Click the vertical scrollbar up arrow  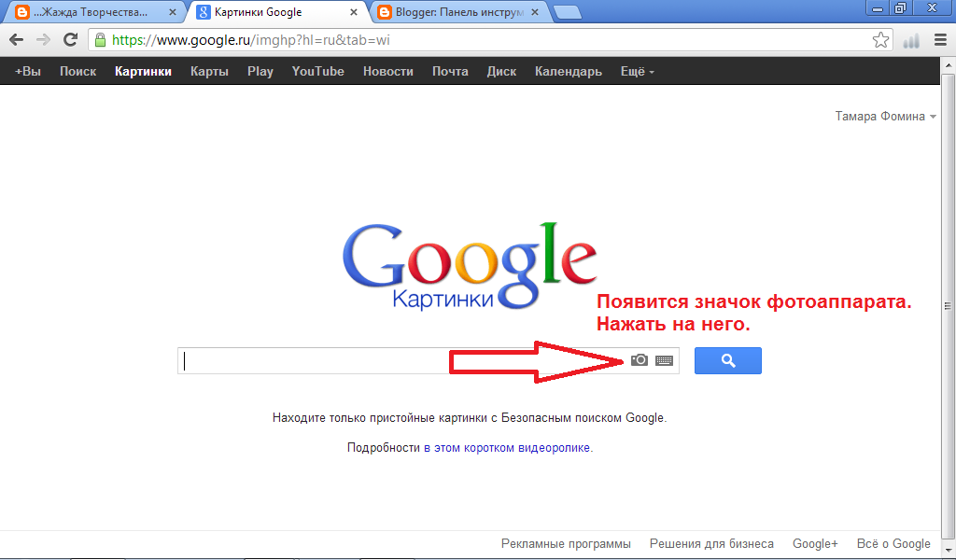click(949, 64)
